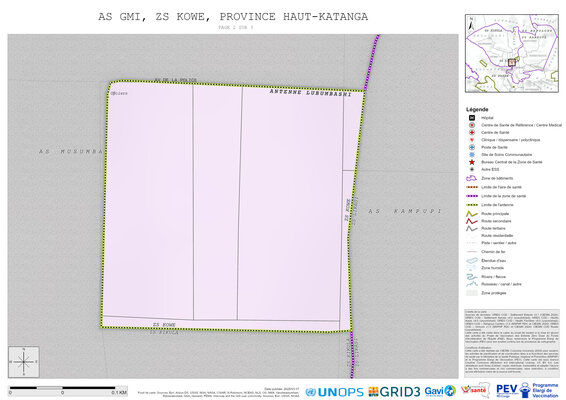Select the Poste de Santé legend icon
Screen dimensions: 566x400
(471, 147)
